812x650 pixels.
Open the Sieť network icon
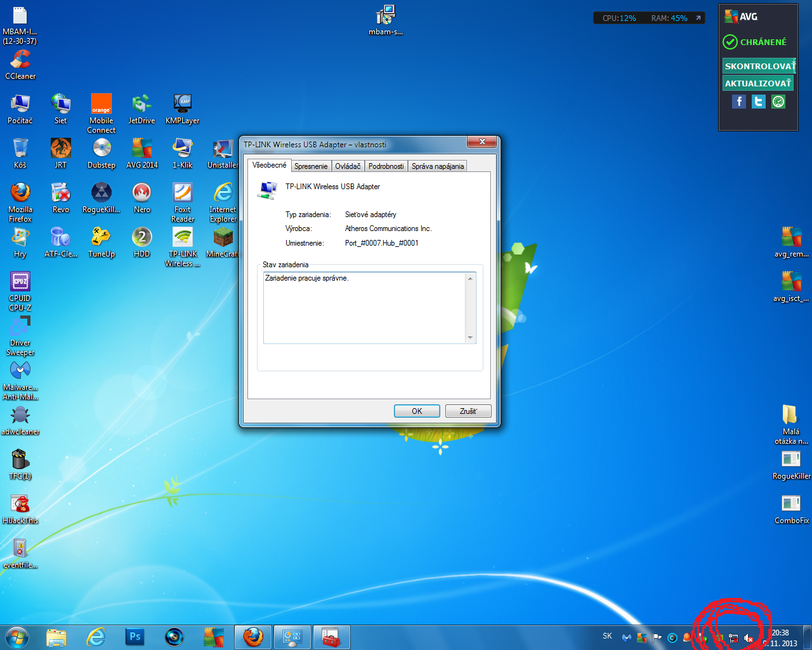coord(61,109)
